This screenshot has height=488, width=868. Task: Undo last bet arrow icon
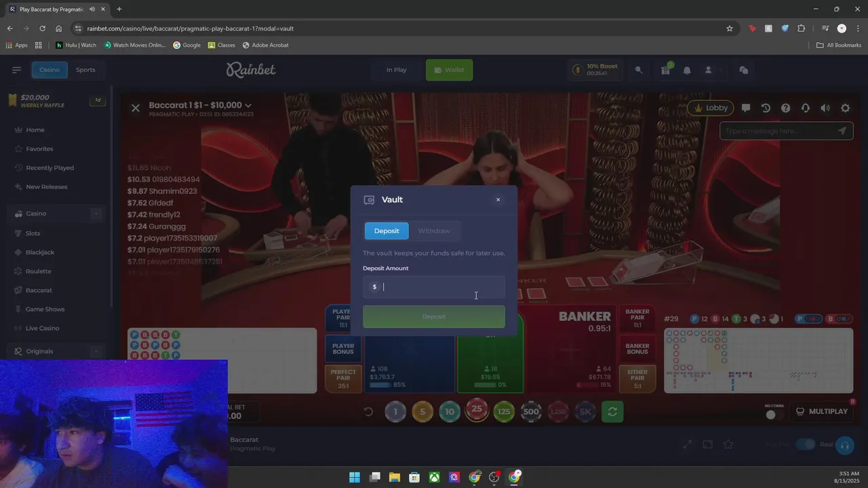coord(368,411)
